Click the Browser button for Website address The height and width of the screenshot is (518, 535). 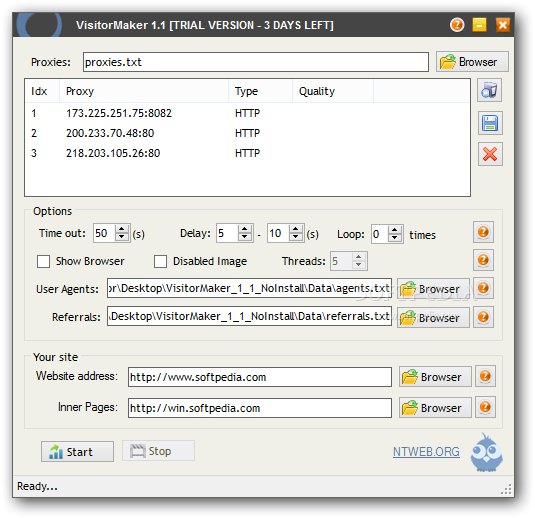(435, 377)
